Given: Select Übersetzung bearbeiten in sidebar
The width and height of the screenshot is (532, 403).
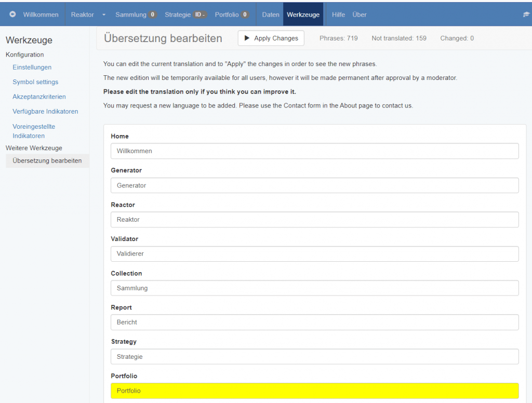Looking at the screenshot, I should pos(47,160).
